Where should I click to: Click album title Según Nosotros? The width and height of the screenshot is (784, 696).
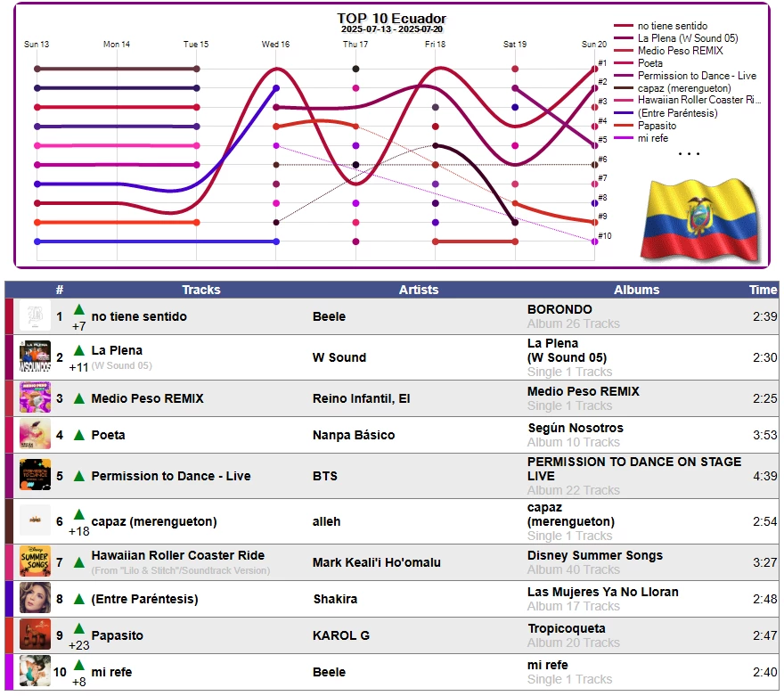click(576, 428)
